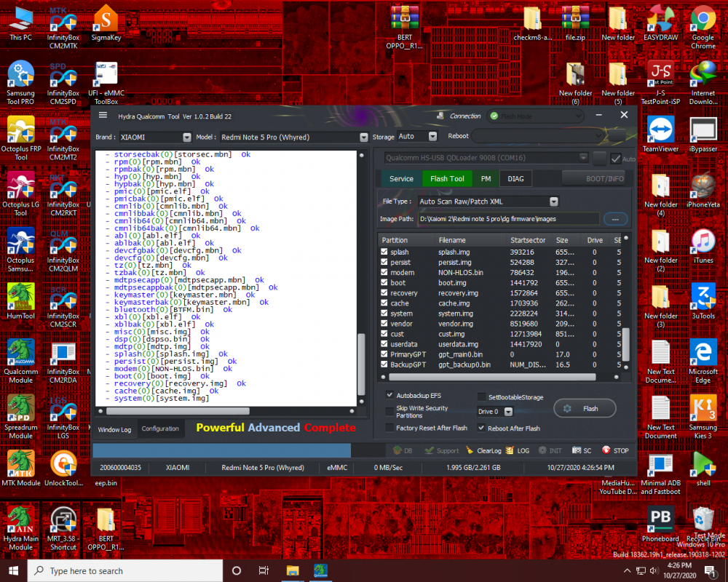Open UnlockTool desktop shortcut
This screenshot has width=728, height=582.
(63, 468)
